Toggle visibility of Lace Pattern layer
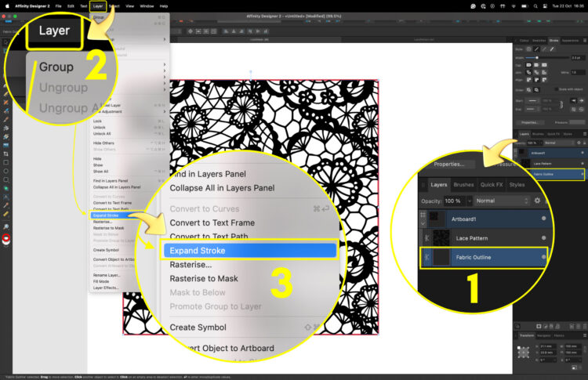Image resolution: width=588 pixels, height=380 pixels. click(x=583, y=163)
